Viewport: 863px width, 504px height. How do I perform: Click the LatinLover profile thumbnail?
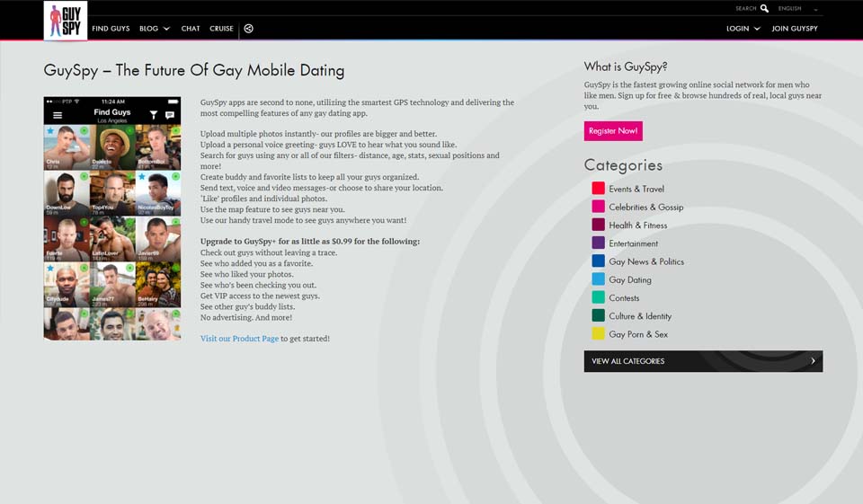tap(112, 239)
